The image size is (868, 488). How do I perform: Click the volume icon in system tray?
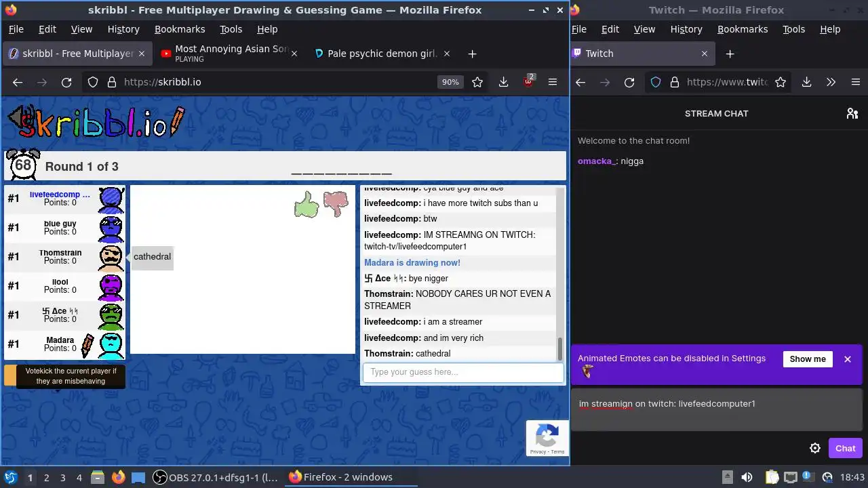tap(747, 477)
